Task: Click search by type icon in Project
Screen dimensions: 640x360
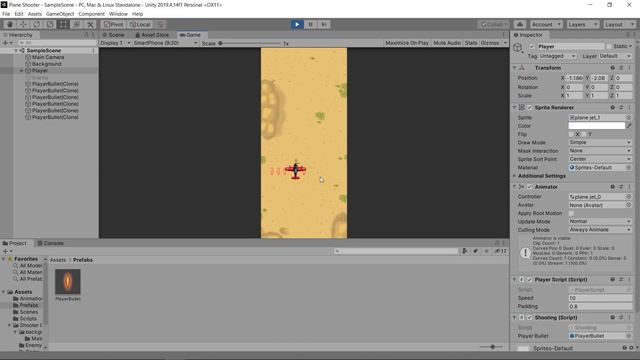Action: 464,251
